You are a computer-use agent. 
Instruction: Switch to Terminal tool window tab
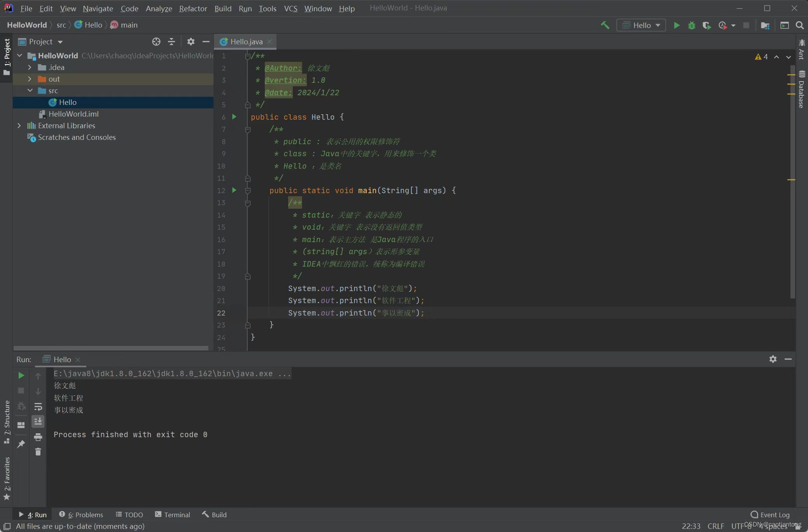click(x=173, y=515)
